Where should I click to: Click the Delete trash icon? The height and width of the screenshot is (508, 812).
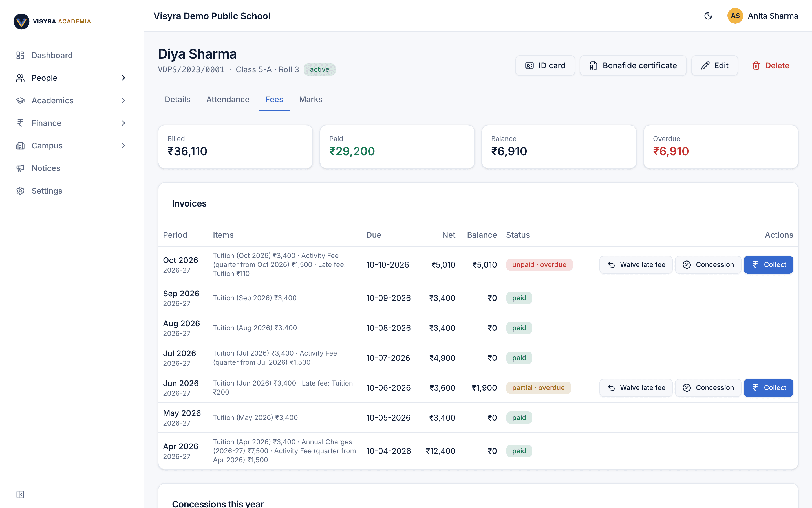point(756,65)
